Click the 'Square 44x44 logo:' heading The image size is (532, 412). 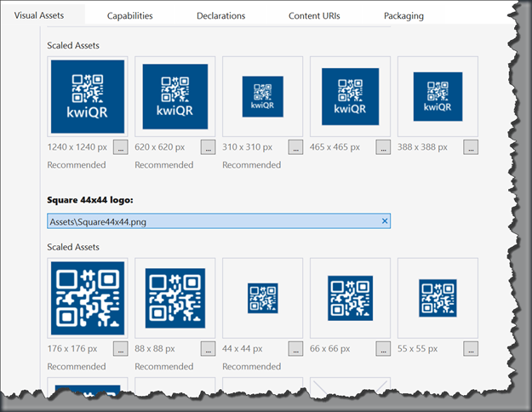90,200
